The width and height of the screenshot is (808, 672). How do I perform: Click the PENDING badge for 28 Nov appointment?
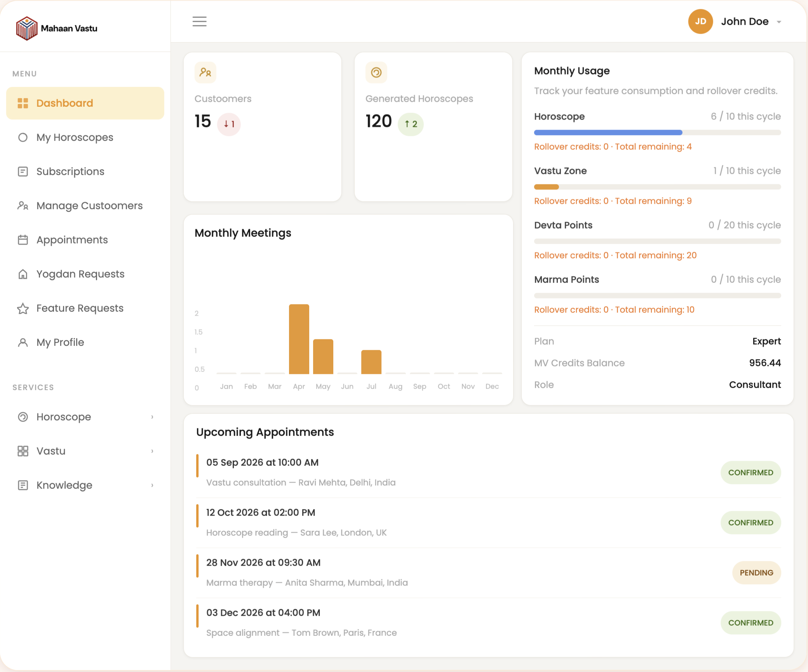(x=756, y=573)
